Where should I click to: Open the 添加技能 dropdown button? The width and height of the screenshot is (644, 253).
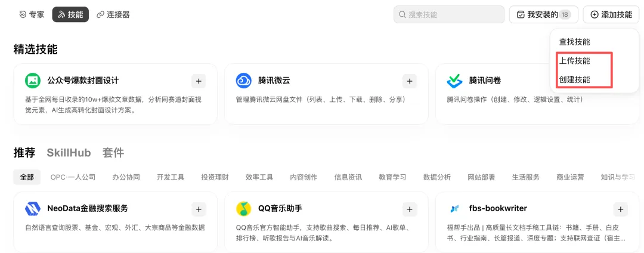[611, 14]
